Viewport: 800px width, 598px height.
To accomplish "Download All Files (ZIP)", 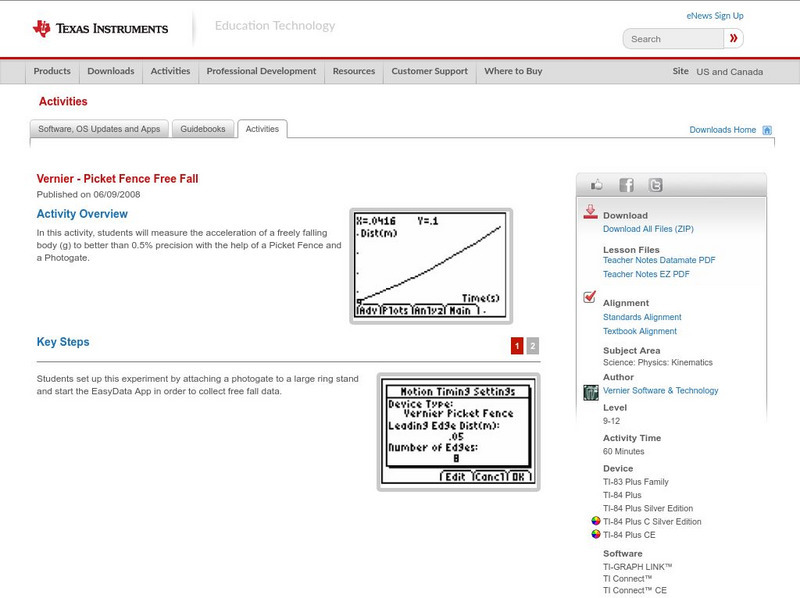I will [x=649, y=228].
